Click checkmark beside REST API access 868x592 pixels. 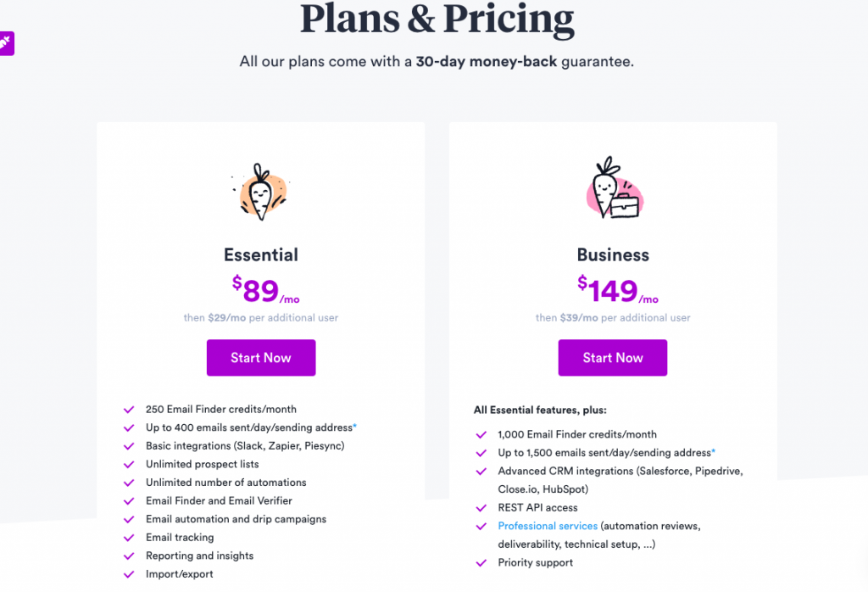(x=481, y=508)
